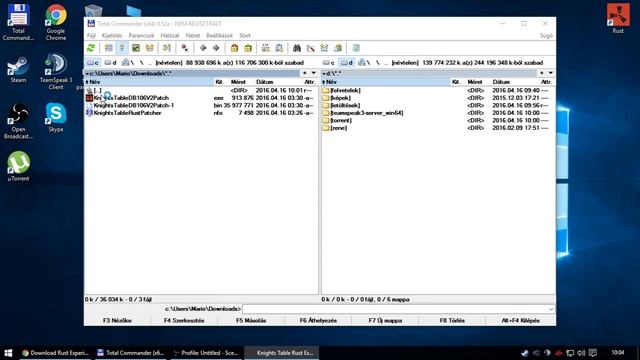Open right panel favorites star button
Viewport: 640px width, 360px height.
[542, 73]
